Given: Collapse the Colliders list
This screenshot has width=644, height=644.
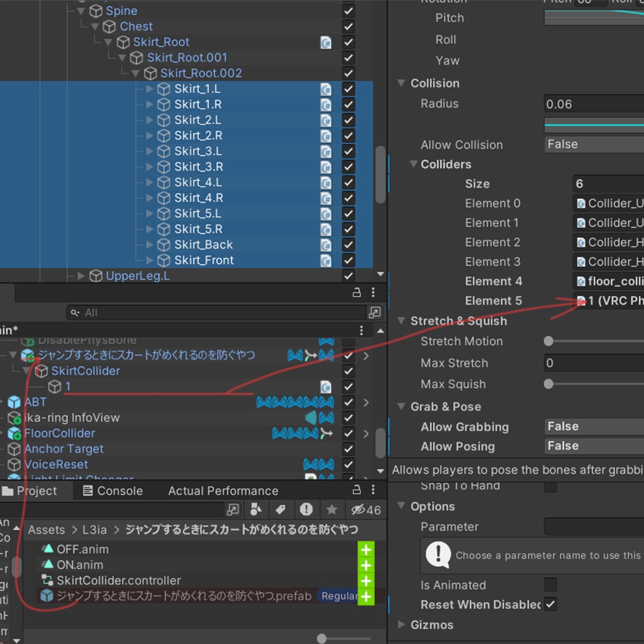Looking at the screenshot, I should pos(414,164).
